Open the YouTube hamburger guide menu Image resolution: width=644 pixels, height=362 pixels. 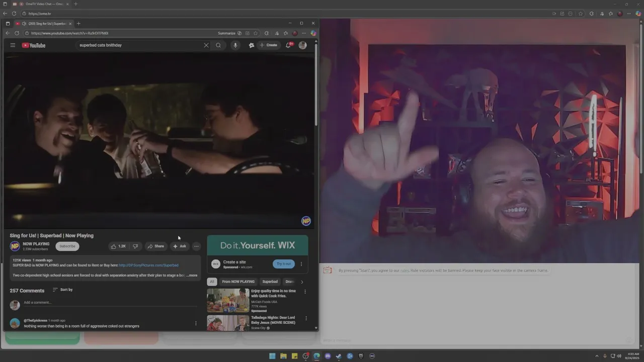tap(13, 45)
